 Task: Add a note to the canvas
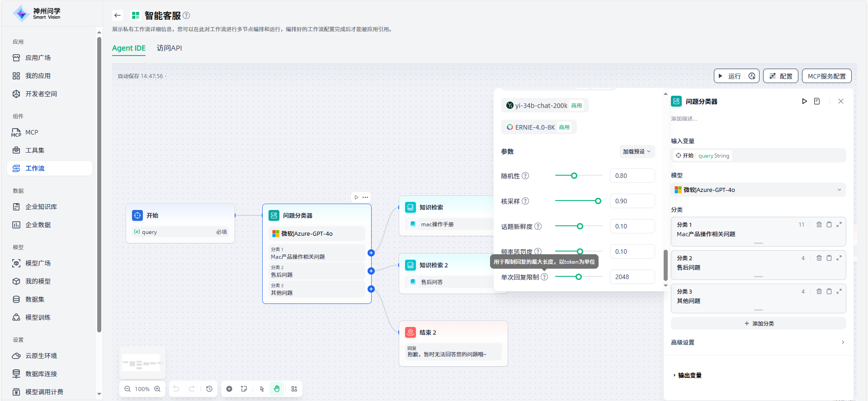244,389
